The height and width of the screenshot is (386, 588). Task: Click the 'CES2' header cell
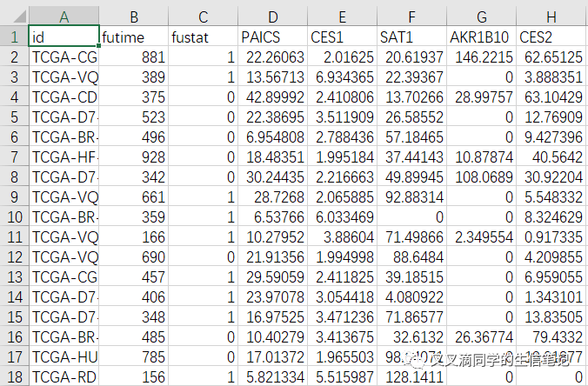click(551, 37)
